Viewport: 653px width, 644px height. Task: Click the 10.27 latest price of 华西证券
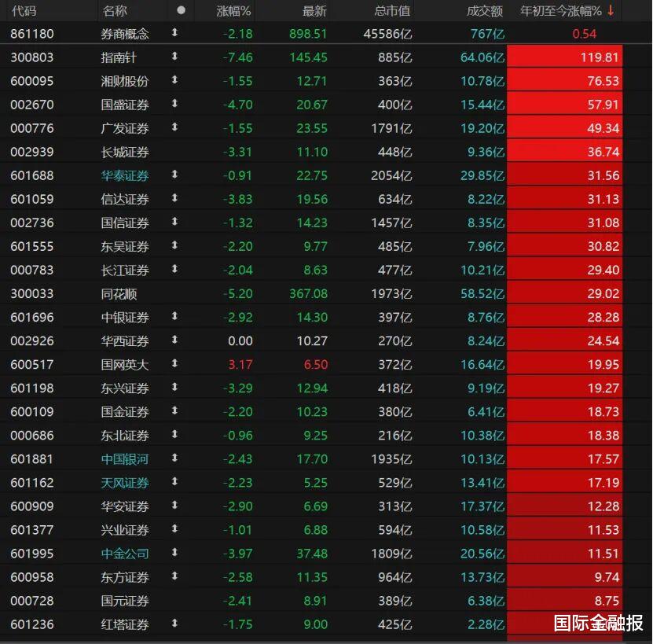point(312,341)
